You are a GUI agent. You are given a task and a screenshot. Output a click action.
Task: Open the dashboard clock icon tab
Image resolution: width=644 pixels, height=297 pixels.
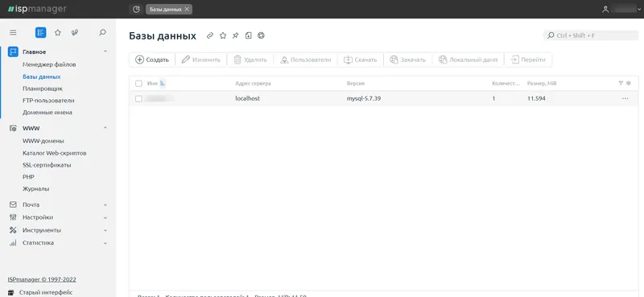point(136,9)
